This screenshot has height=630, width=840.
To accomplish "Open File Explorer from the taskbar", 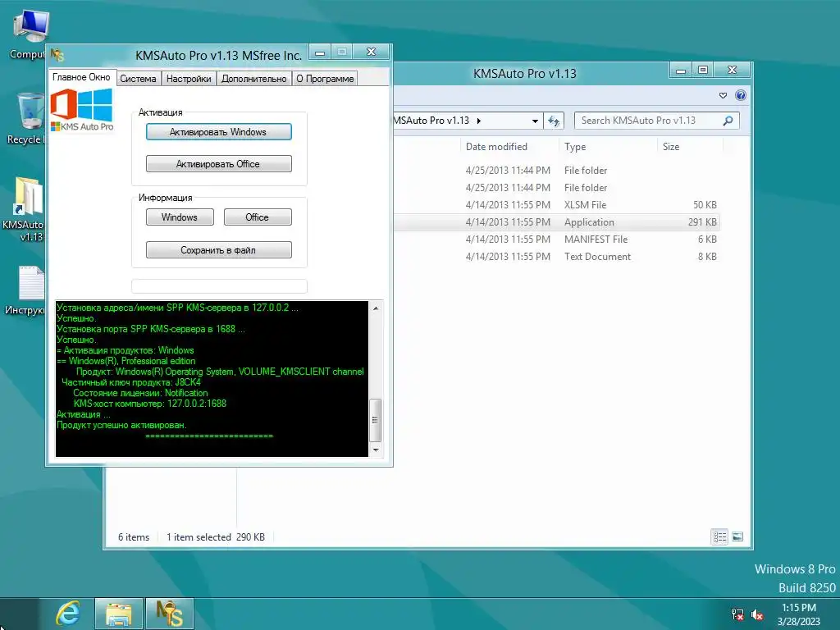I will 119,614.
